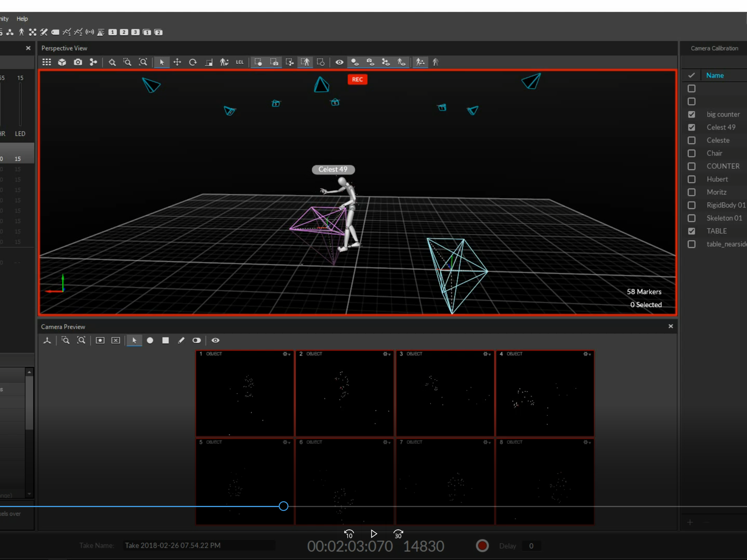Uncheck the TABLE asset checkbox
The width and height of the screenshot is (747, 560).
point(691,231)
